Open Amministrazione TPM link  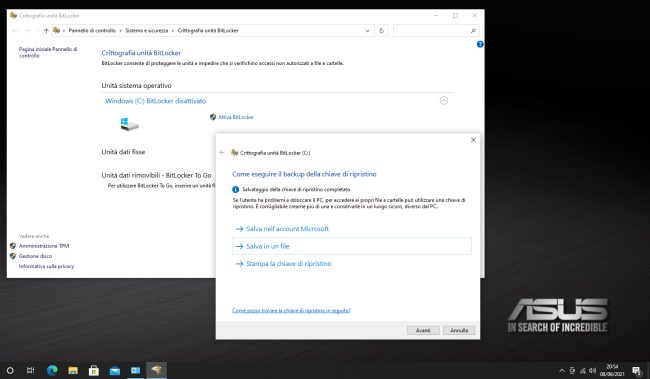point(44,246)
